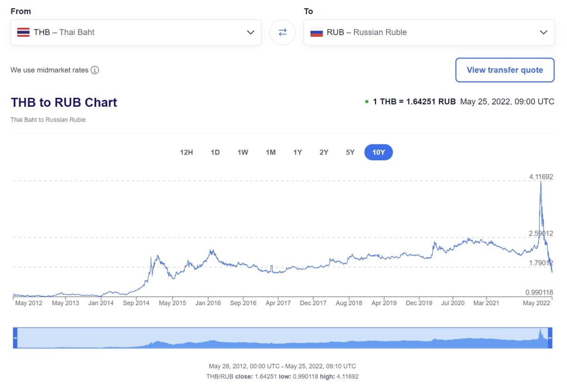
Task: Show the 1Y chart range
Action: (x=297, y=152)
